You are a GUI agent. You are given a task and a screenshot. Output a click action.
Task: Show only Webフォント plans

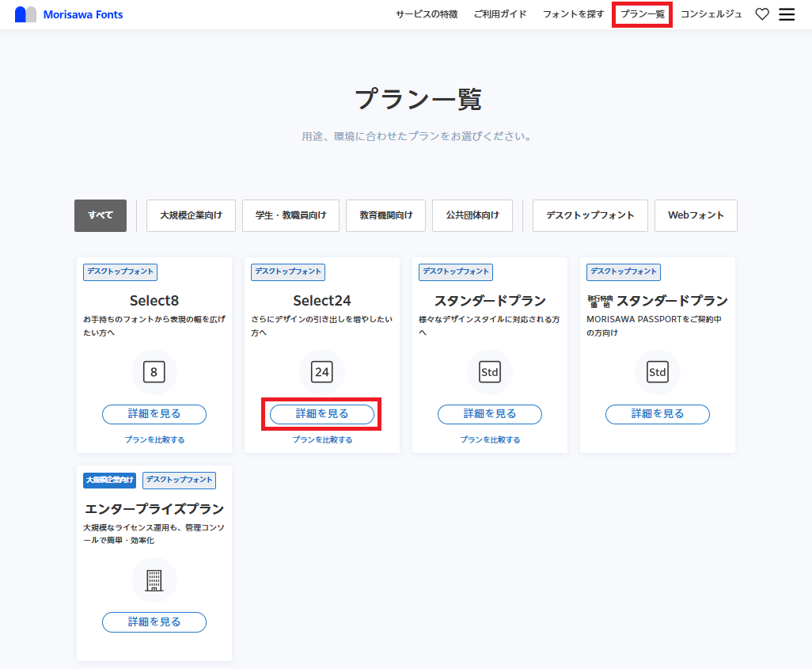[x=696, y=215]
